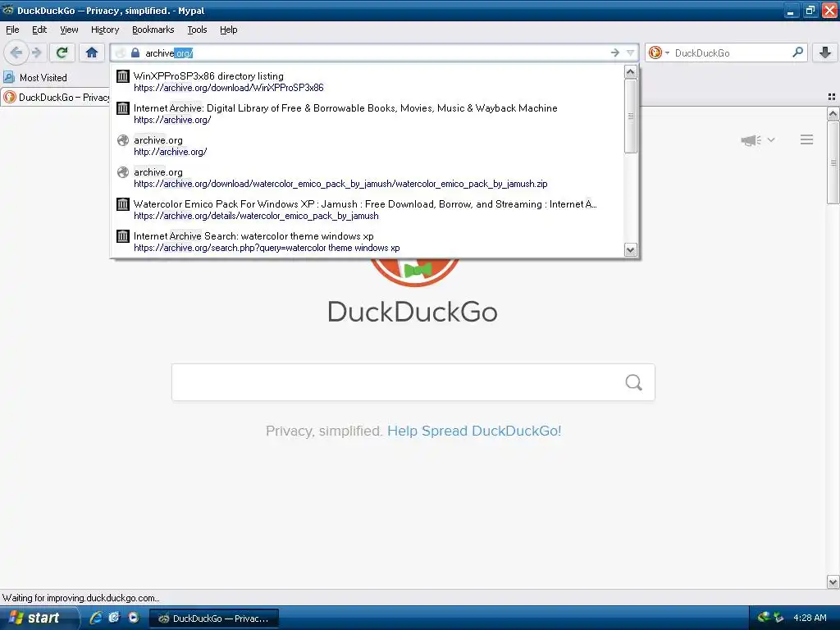Open the File menu
840x630 pixels.
coord(12,30)
